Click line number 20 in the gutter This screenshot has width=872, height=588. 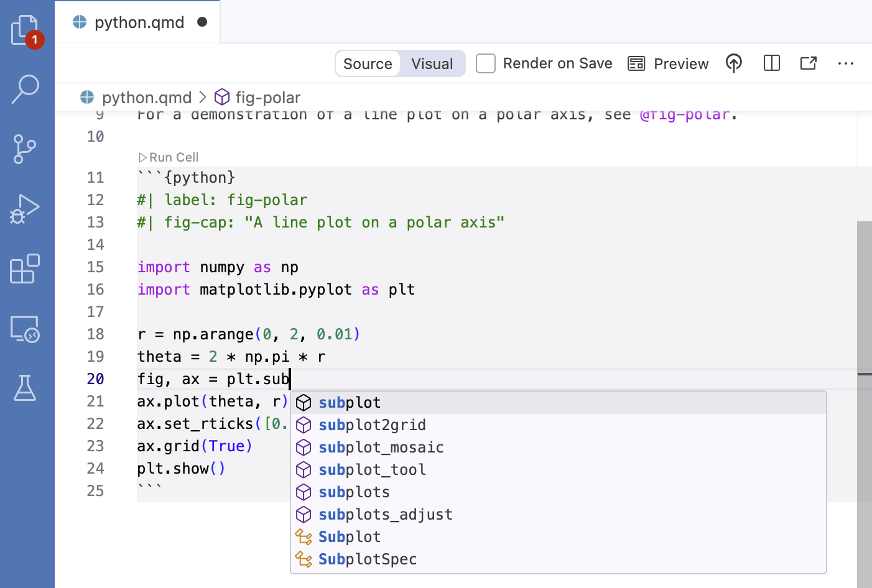pyautogui.click(x=95, y=379)
